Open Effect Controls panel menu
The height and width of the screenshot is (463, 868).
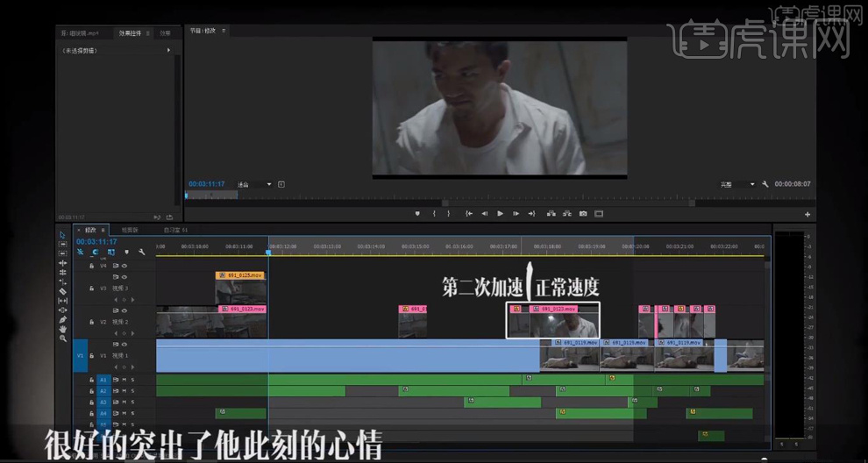click(x=148, y=33)
